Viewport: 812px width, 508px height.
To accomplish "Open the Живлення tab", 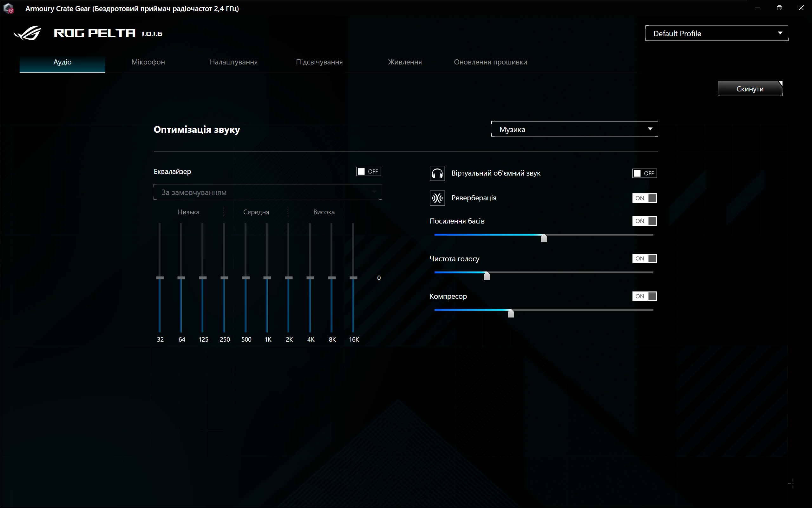I will (405, 62).
